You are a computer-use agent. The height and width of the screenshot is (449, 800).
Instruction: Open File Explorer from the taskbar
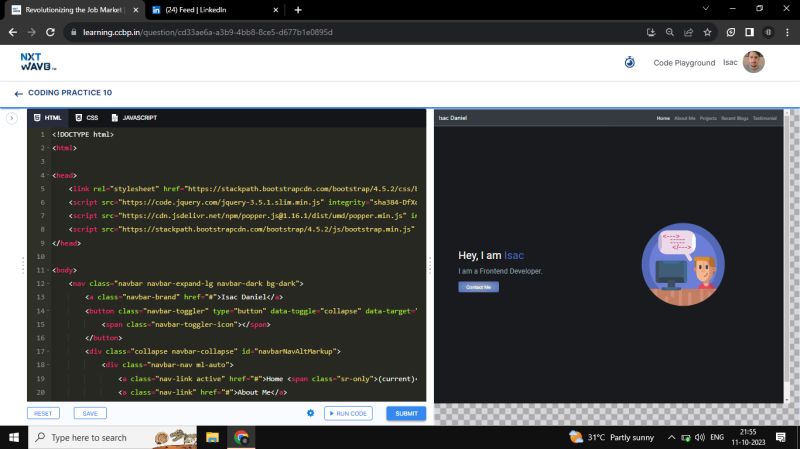coord(212,437)
